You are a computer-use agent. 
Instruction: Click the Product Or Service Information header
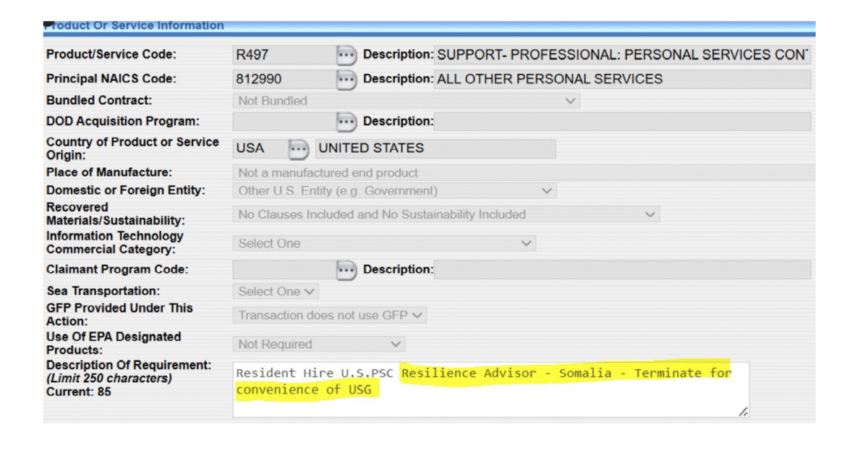[x=135, y=26]
